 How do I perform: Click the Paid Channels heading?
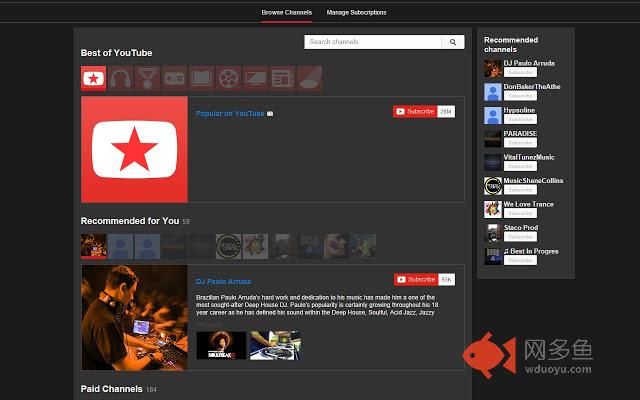[x=111, y=389]
